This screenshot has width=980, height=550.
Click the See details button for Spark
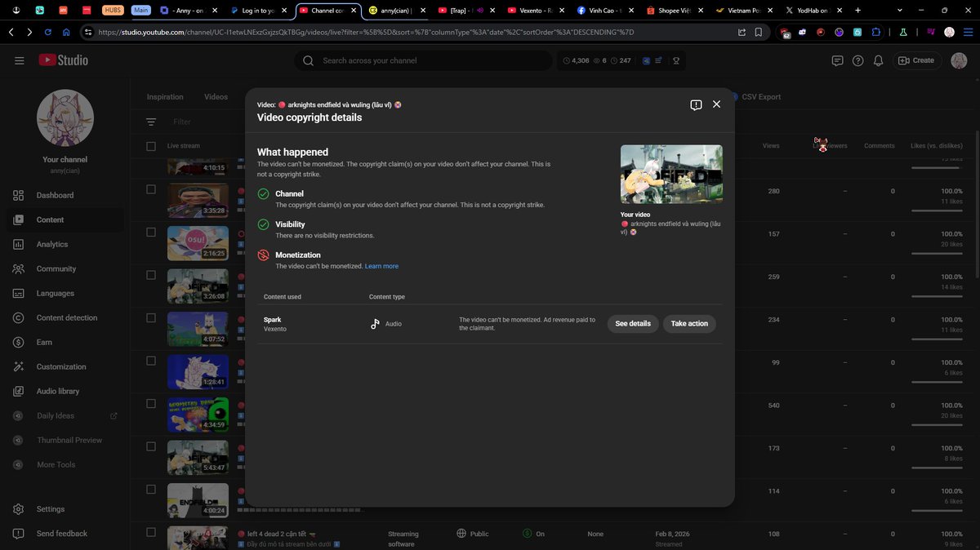coord(633,324)
